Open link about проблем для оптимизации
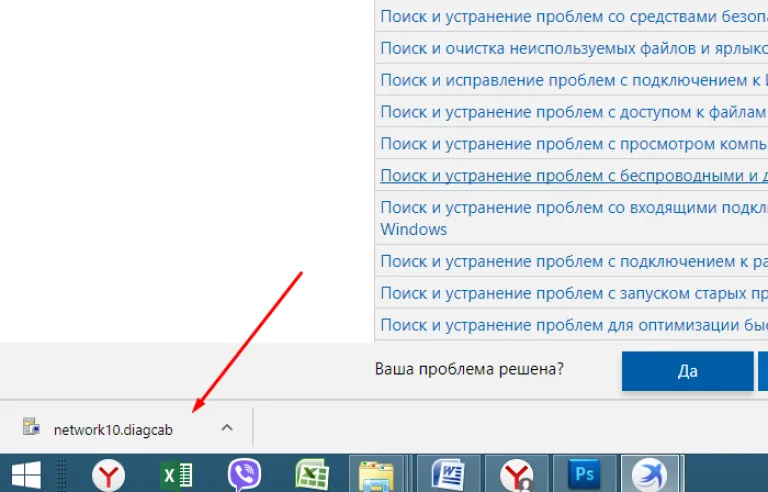 pos(574,325)
